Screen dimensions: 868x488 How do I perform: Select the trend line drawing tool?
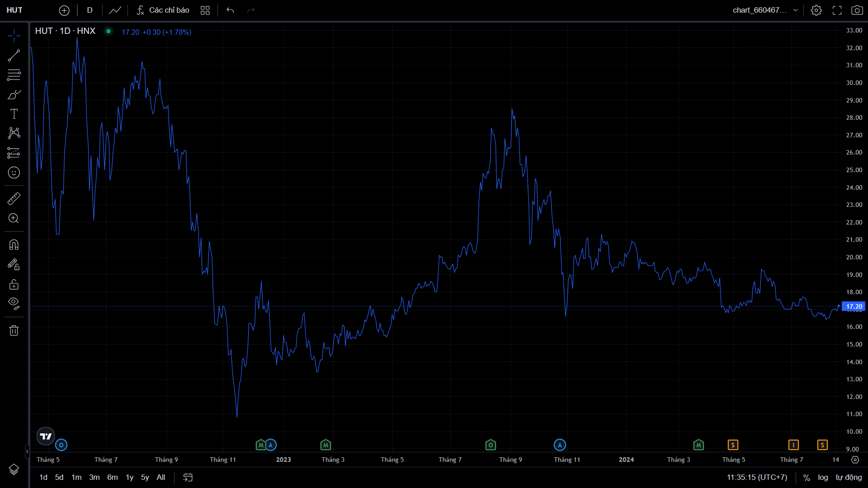tap(14, 56)
